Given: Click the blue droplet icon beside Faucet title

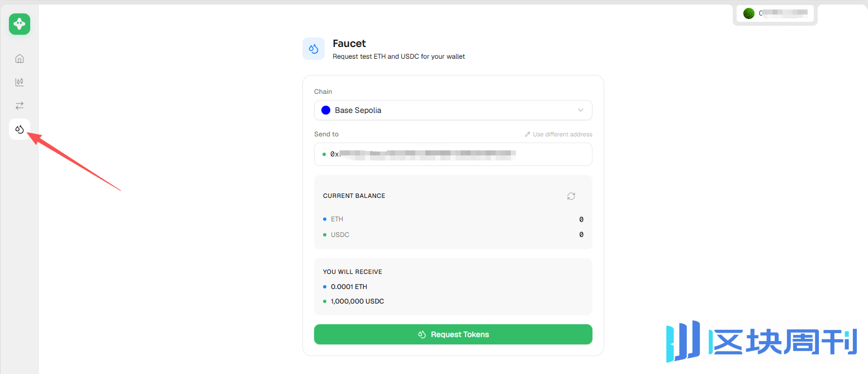Looking at the screenshot, I should coord(314,49).
